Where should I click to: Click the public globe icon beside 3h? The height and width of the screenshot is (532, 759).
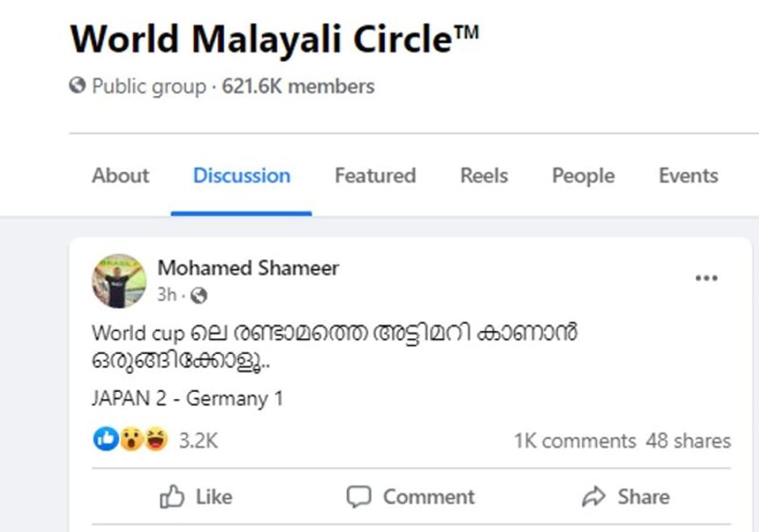coord(199,296)
